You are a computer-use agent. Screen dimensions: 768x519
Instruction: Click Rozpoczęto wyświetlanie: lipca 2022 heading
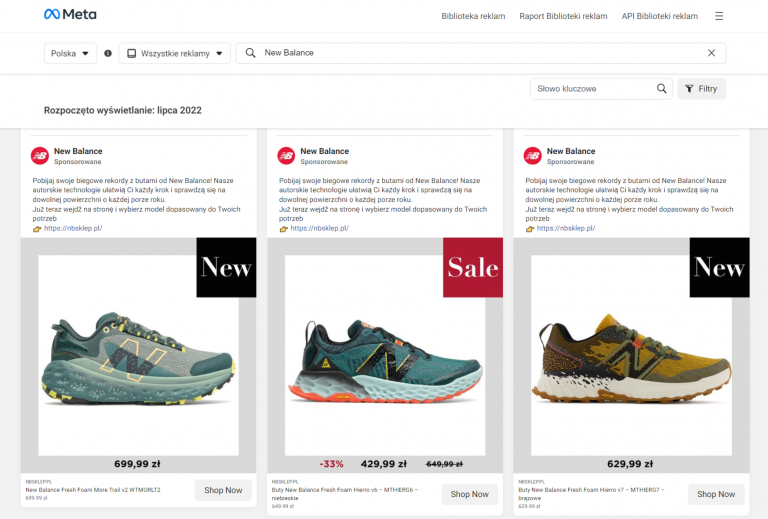(x=122, y=110)
